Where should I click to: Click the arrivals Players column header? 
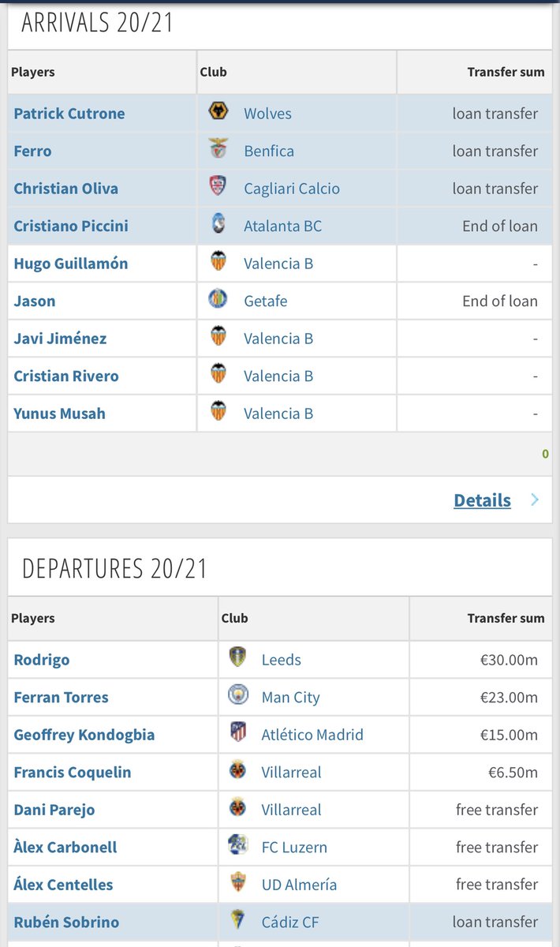tap(33, 72)
